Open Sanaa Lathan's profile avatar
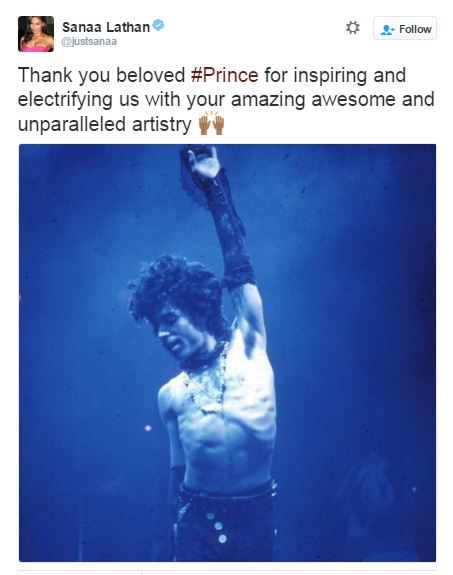 point(36,34)
